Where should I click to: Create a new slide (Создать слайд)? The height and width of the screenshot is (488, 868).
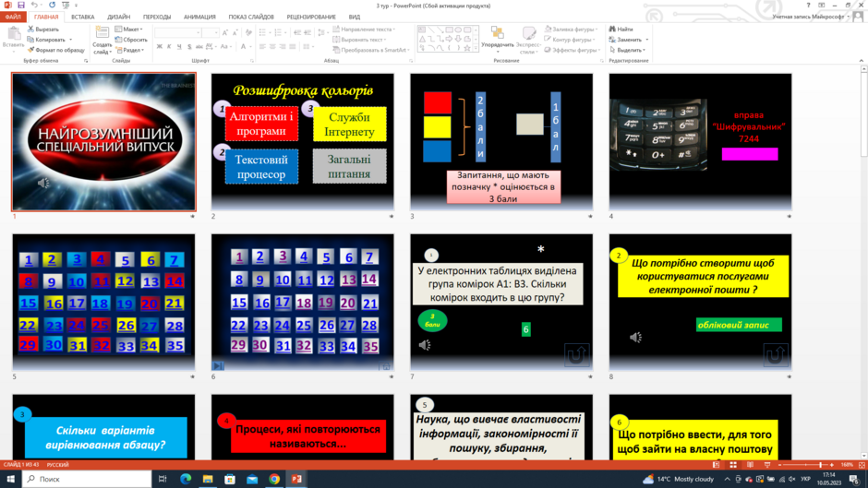pos(102,40)
